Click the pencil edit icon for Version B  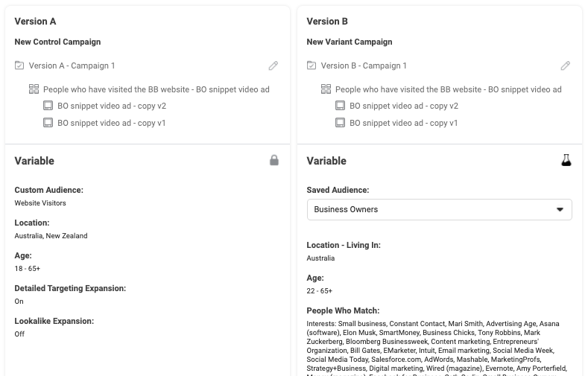tap(566, 66)
